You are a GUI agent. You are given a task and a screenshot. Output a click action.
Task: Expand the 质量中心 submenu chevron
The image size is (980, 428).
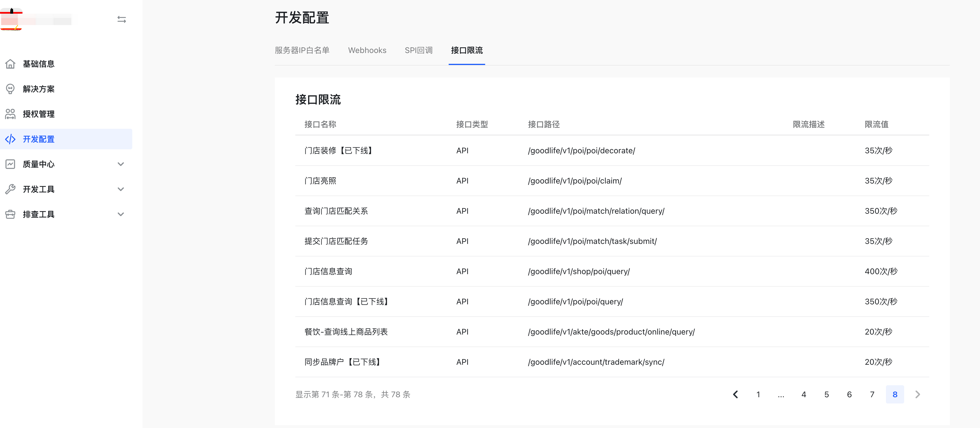tap(121, 164)
